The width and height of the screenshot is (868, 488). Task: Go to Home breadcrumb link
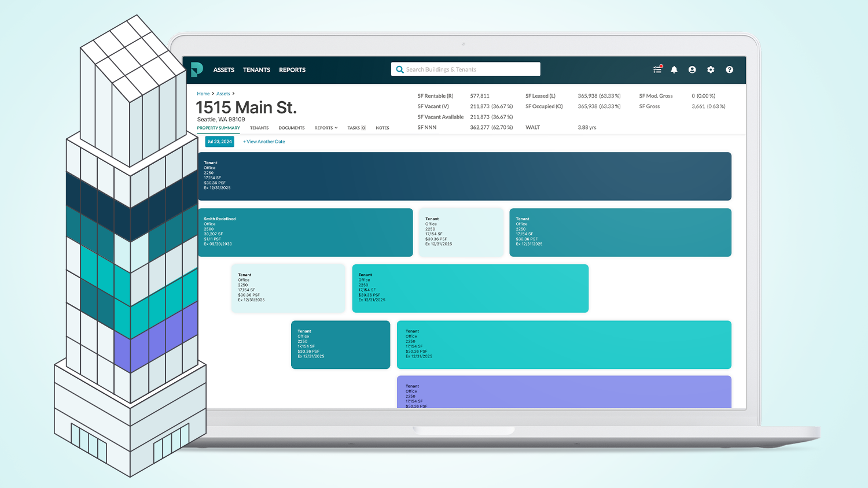pyautogui.click(x=203, y=94)
